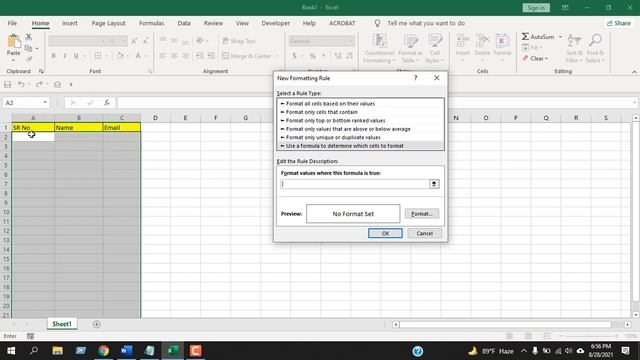Click the Redo arrow icon
The width and height of the screenshot is (640, 360).
tap(39, 84)
